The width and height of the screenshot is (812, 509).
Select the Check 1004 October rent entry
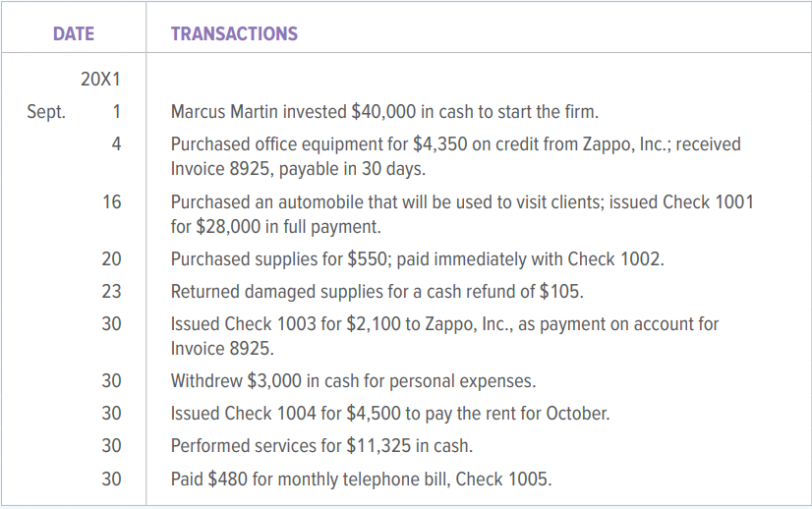pyautogui.click(x=390, y=414)
